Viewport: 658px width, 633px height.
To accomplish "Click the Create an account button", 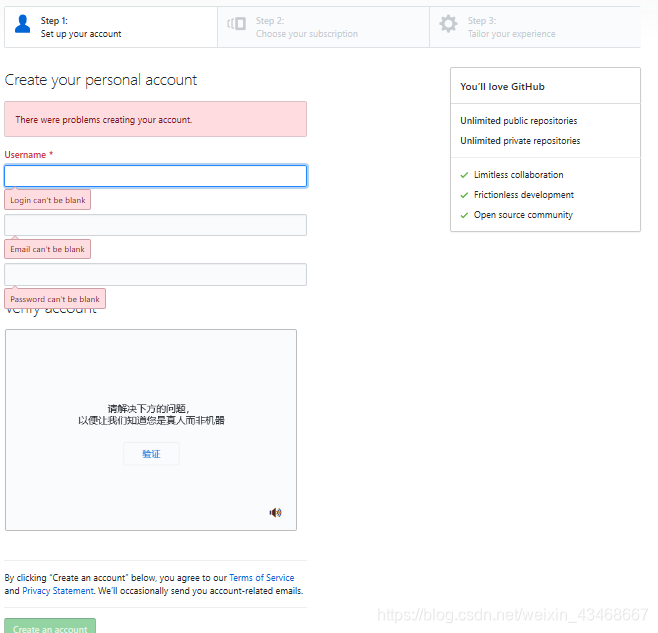I will [x=50, y=626].
